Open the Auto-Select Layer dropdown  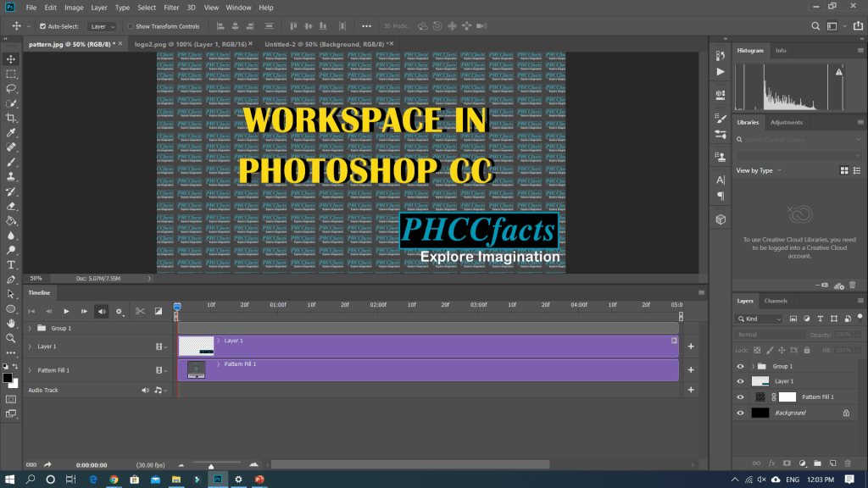click(103, 26)
